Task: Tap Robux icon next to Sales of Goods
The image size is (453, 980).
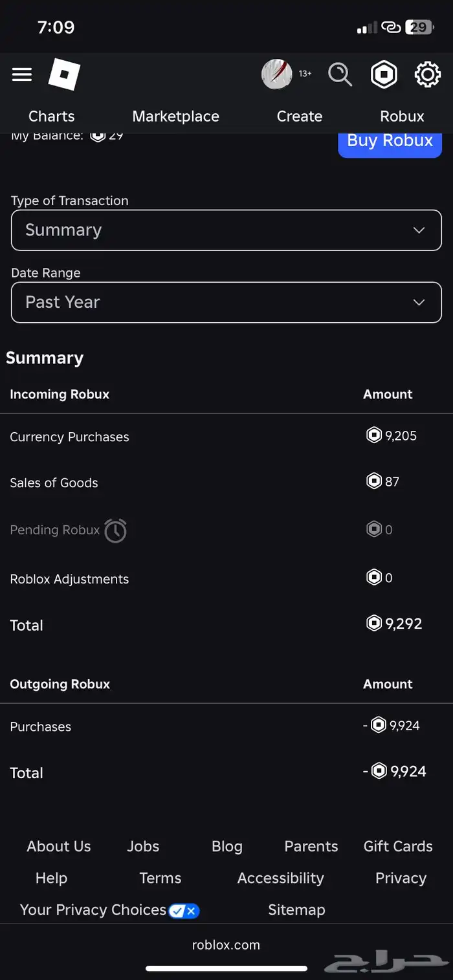Action: [x=374, y=481]
